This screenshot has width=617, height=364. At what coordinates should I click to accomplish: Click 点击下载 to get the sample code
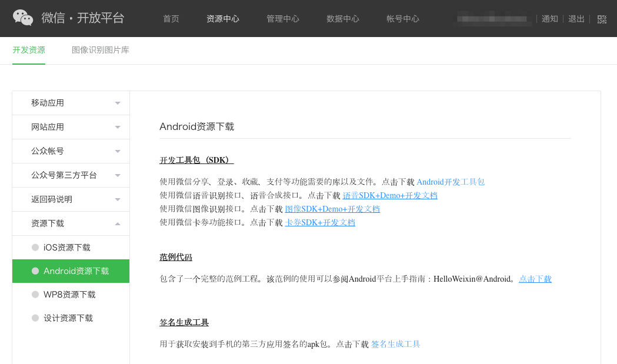pos(534,279)
